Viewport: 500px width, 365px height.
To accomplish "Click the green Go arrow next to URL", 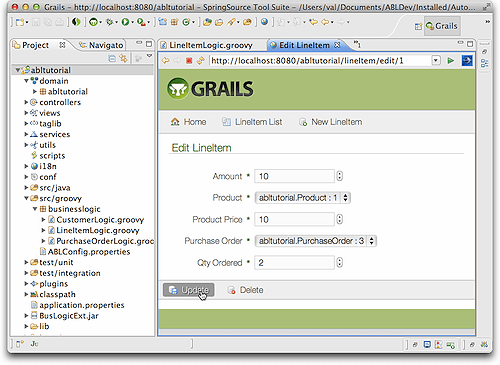I will click(451, 61).
